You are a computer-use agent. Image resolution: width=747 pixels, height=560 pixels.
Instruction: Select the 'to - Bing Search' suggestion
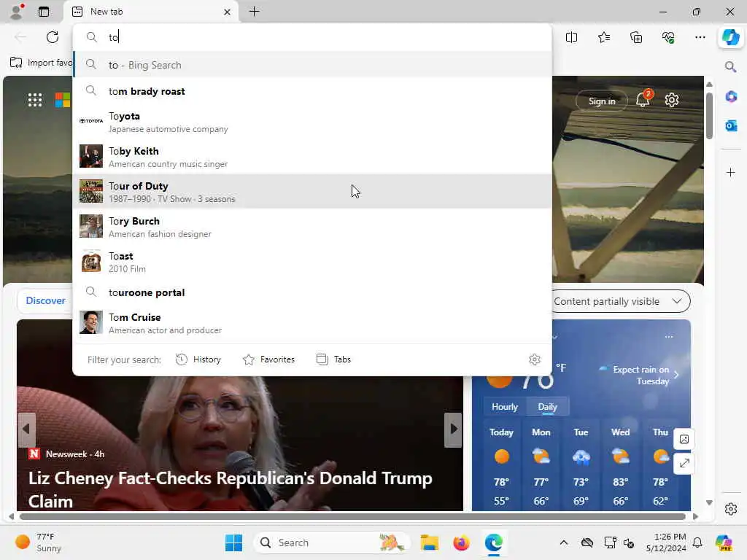[312, 65]
